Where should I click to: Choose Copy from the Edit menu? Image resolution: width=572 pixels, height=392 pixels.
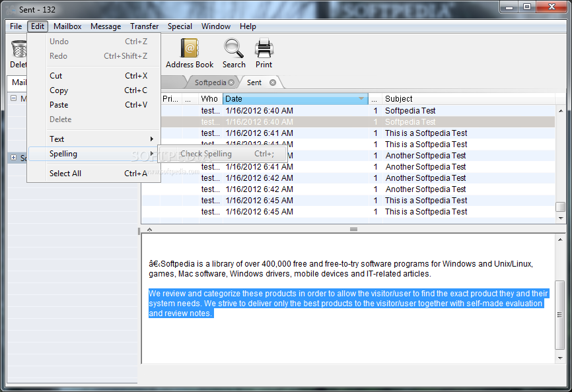(x=94, y=90)
